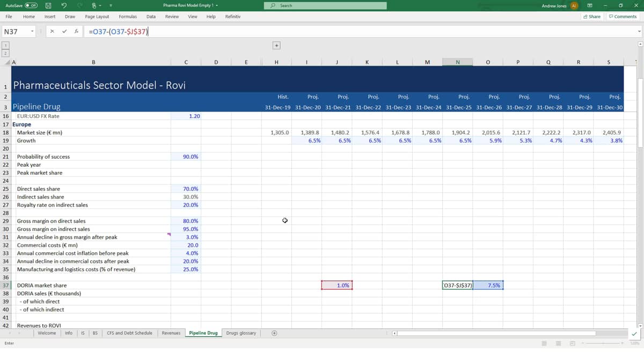Screen dimensions: 644x362
Task: Select the 1.0% DORIA market share cell
Action: point(337,285)
